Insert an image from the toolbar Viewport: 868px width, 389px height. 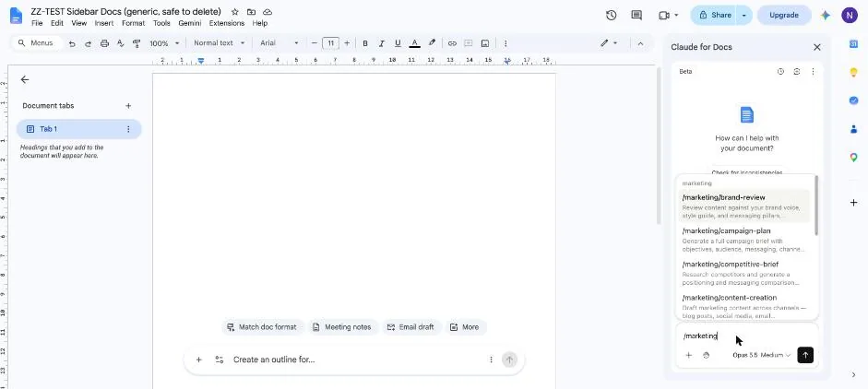tap(485, 43)
